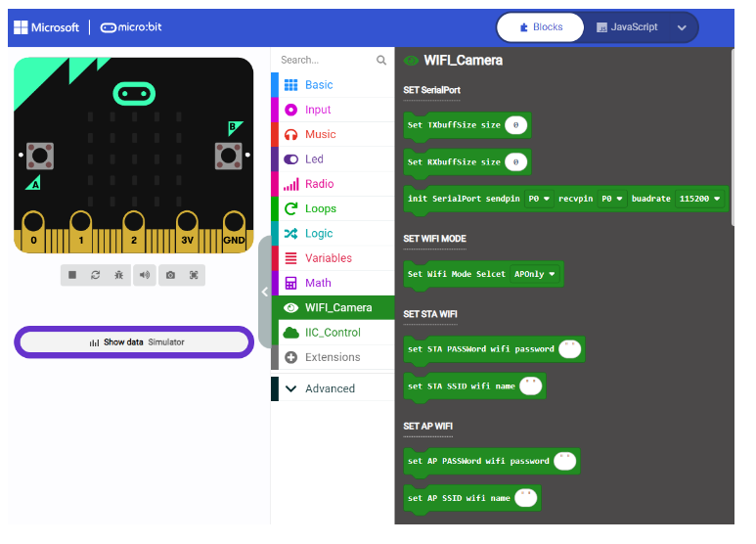This screenshot has height=544, width=756.
Task: Open the Input category
Action: (x=333, y=110)
